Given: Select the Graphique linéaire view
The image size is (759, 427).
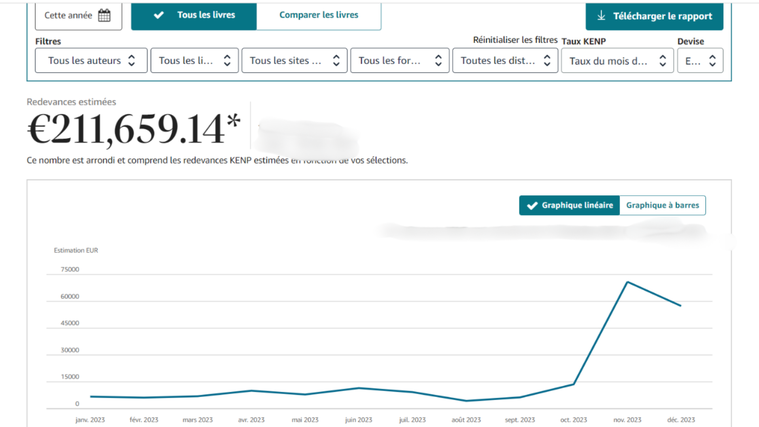Looking at the screenshot, I should (569, 205).
